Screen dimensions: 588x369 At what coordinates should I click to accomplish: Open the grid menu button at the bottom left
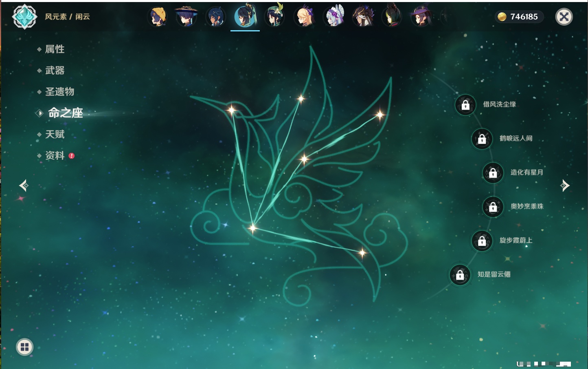[24, 347]
